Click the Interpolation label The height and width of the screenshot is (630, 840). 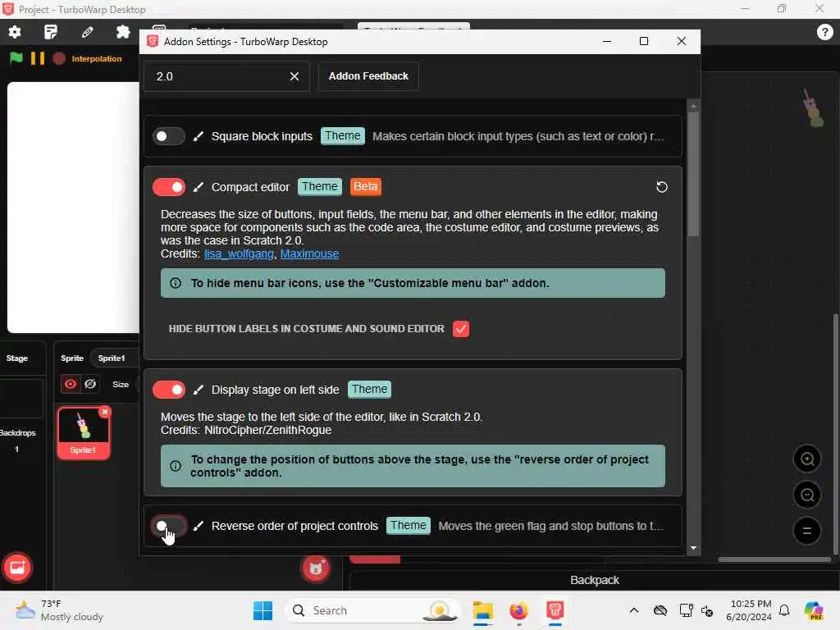point(97,58)
